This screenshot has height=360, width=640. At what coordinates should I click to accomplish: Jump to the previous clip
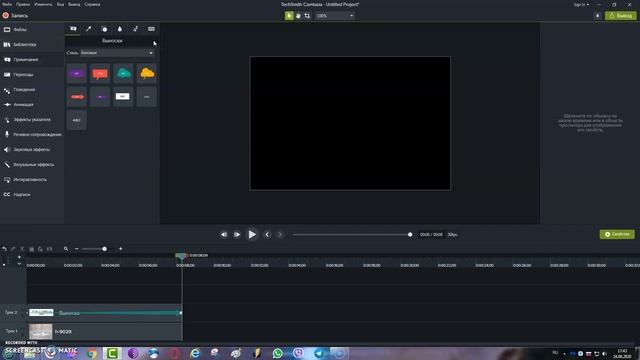pyautogui.click(x=267, y=234)
